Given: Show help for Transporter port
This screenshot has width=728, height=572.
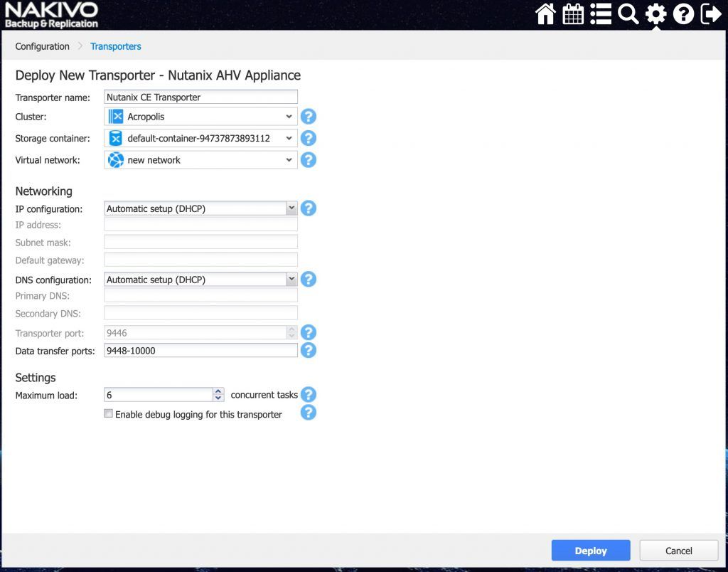Looking at the screenshot, I should [x=309, y=332].
